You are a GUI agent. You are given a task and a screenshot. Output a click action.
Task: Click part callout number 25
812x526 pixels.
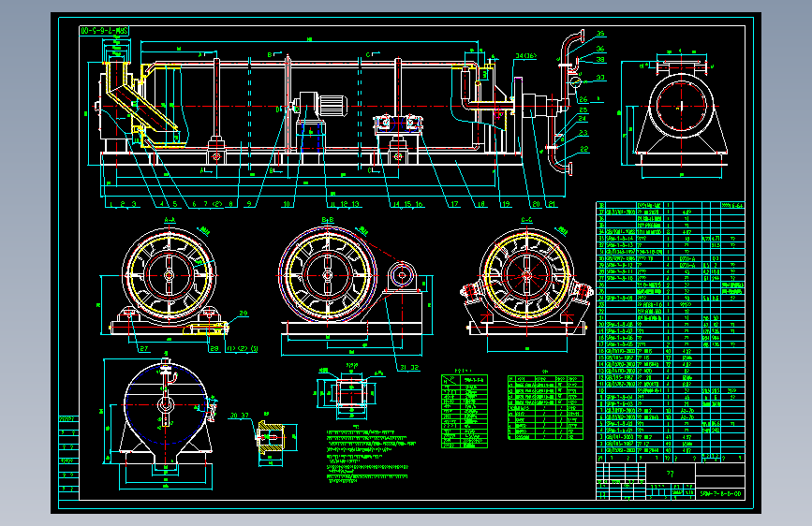click(583, 110)
